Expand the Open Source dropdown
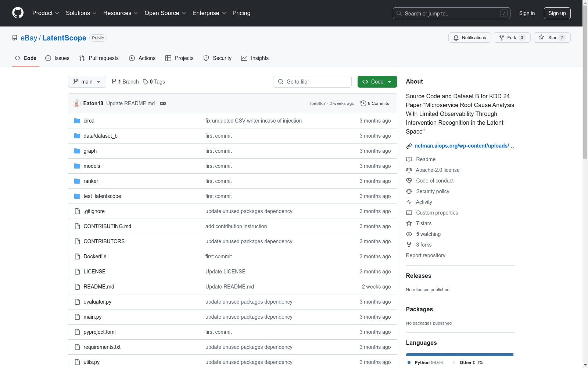 pyautogui.click(x=165, y=13)
